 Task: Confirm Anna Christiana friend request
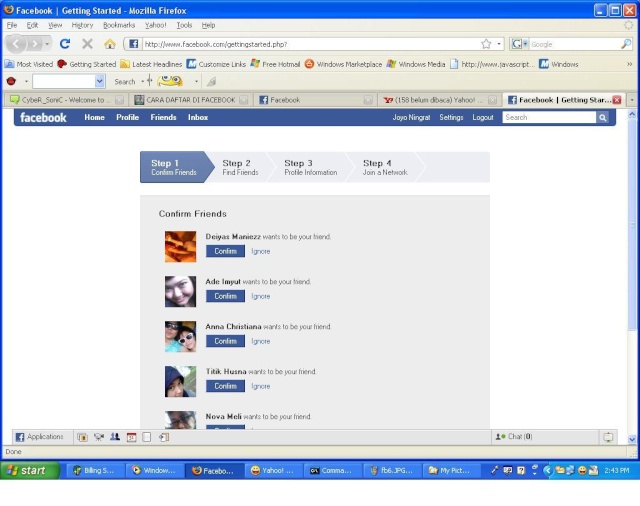click(225, 341)
